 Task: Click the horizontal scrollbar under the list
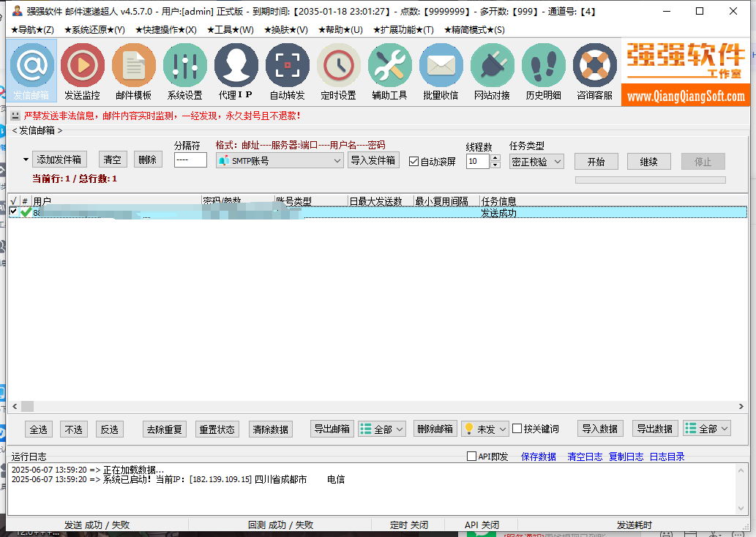click(366, 406)
